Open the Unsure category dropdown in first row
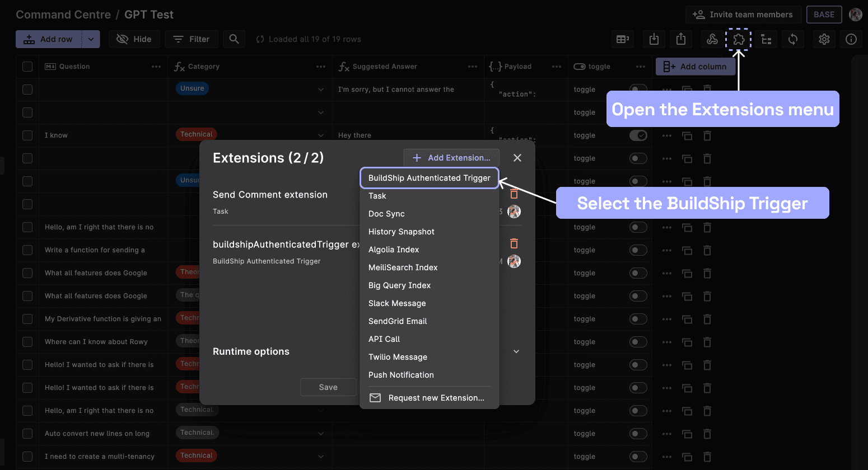This screenshot has width=868, height=470. [320, 90]
